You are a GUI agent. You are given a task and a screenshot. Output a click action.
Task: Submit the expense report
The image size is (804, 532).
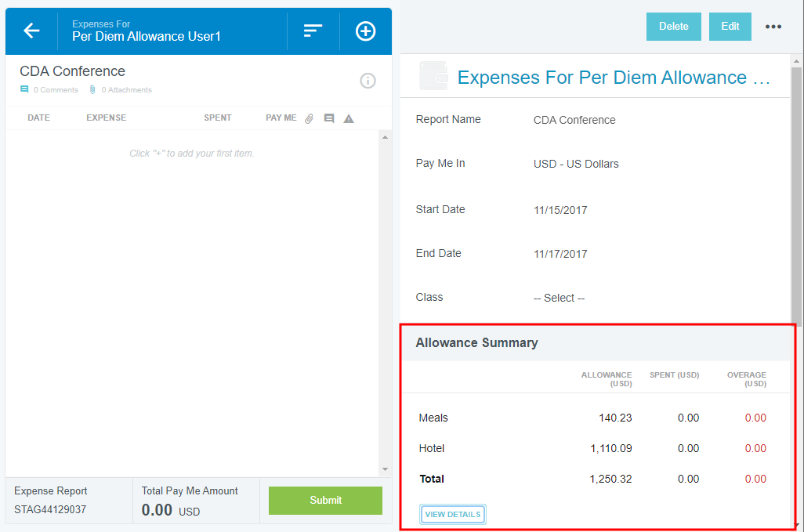pos(325,500)
